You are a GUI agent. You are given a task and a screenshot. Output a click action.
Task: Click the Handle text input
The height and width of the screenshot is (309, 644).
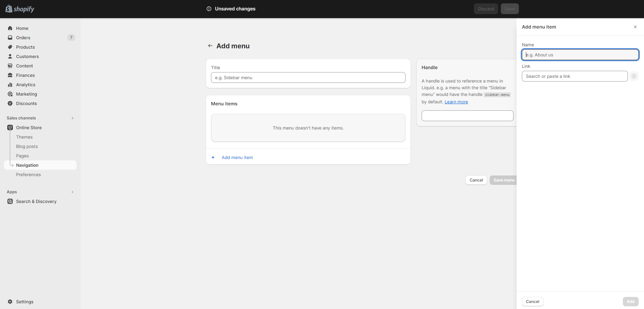tap(468, 116)
